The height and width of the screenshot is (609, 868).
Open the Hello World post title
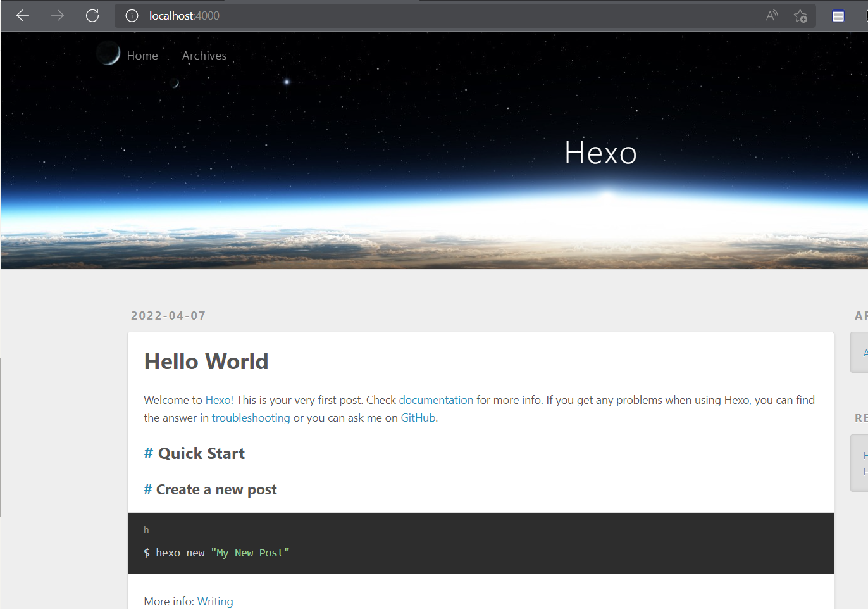tap(206, 361)
